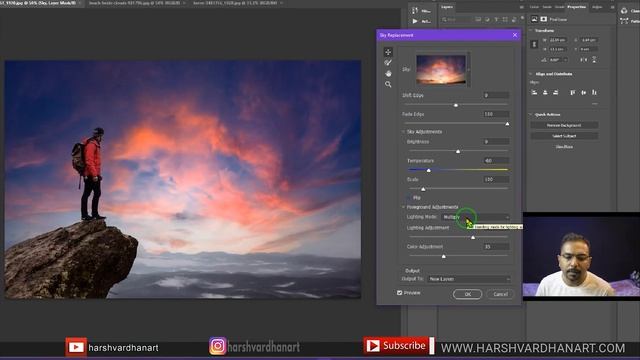Image resolution: width=640 pixels, height=360 pixels.
Task: Close the Sky Replacement dialog
Action: (515, 35)
